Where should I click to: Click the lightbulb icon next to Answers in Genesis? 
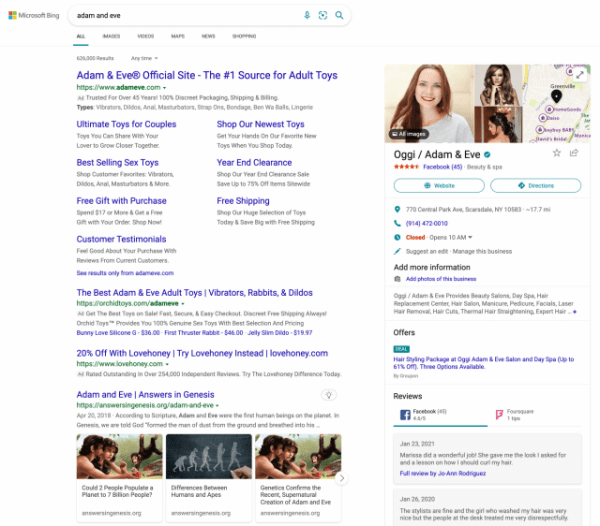tap(328, 395)
